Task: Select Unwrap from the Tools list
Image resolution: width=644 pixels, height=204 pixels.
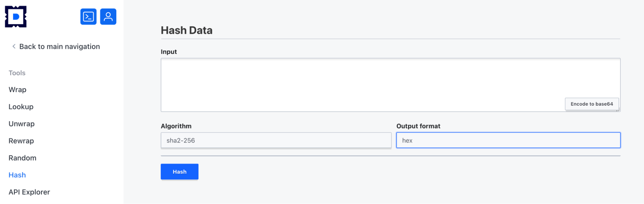Action: [22, 124]
